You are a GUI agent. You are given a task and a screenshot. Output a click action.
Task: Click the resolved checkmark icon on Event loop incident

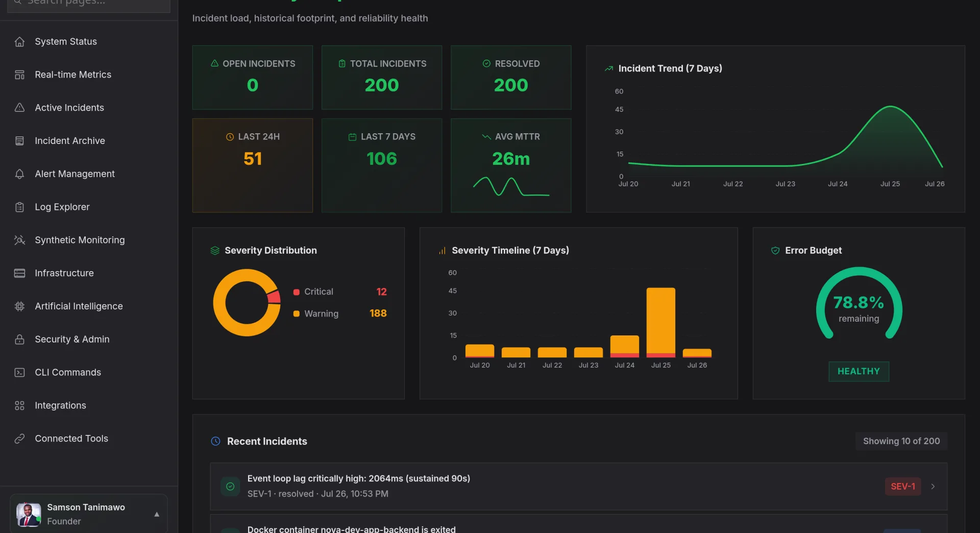[x=230, y=487]
